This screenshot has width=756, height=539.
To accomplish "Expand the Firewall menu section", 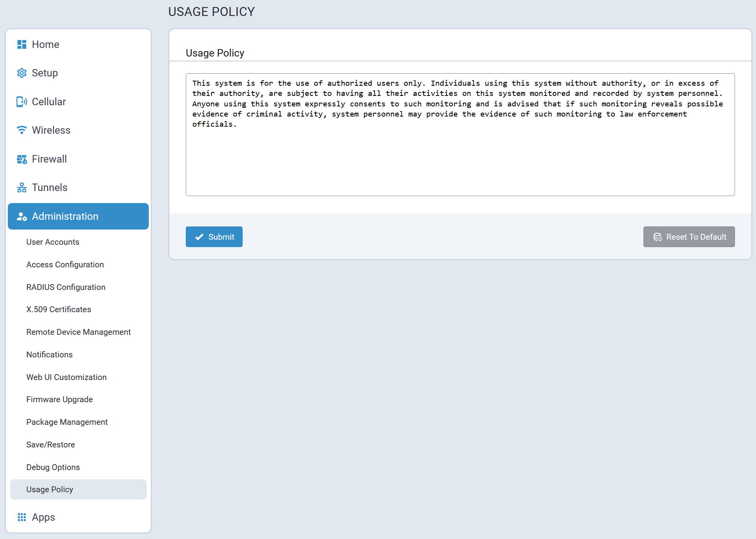I will coord(49,159).
